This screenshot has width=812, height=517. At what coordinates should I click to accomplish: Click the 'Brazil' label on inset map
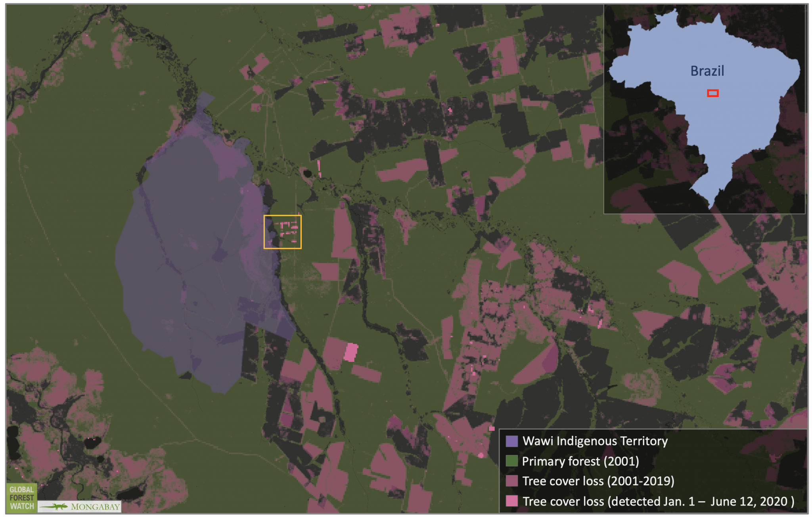point(707,71)
